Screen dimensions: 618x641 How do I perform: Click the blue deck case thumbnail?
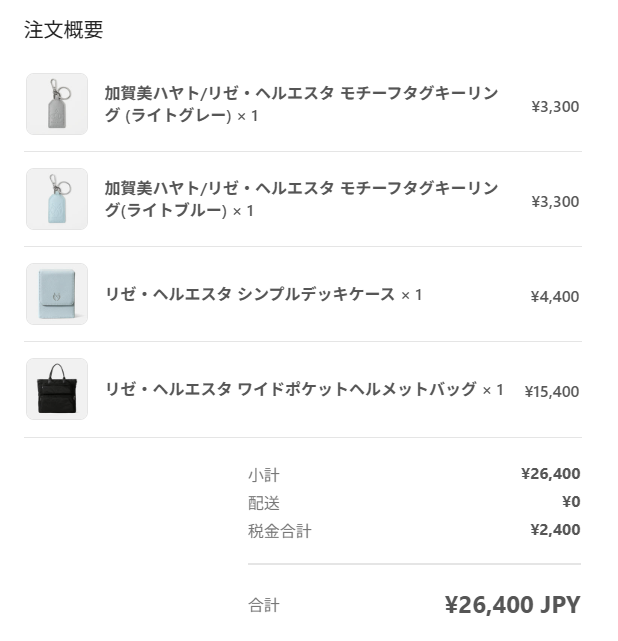[x=57, y=294]
